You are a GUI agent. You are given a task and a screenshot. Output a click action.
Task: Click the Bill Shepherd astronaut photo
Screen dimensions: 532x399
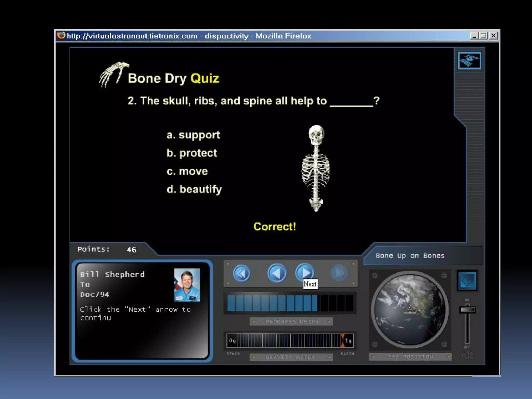(x=187, y=285)
